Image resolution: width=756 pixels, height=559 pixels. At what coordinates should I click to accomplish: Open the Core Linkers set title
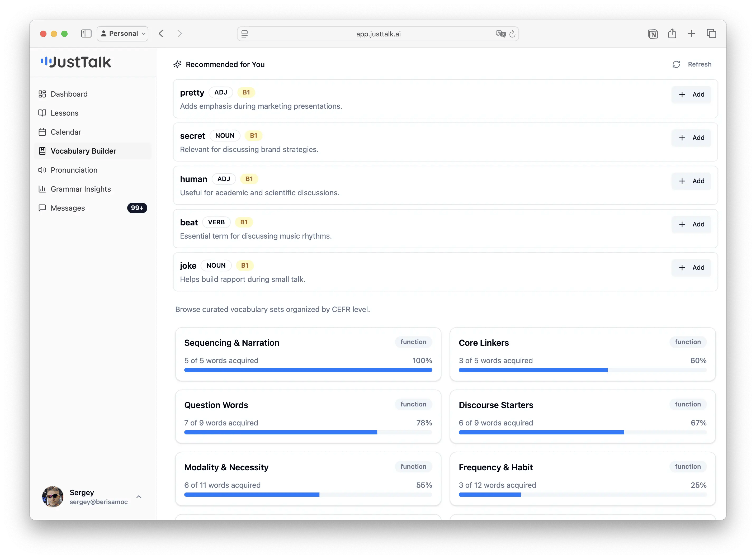click(484, 343)
